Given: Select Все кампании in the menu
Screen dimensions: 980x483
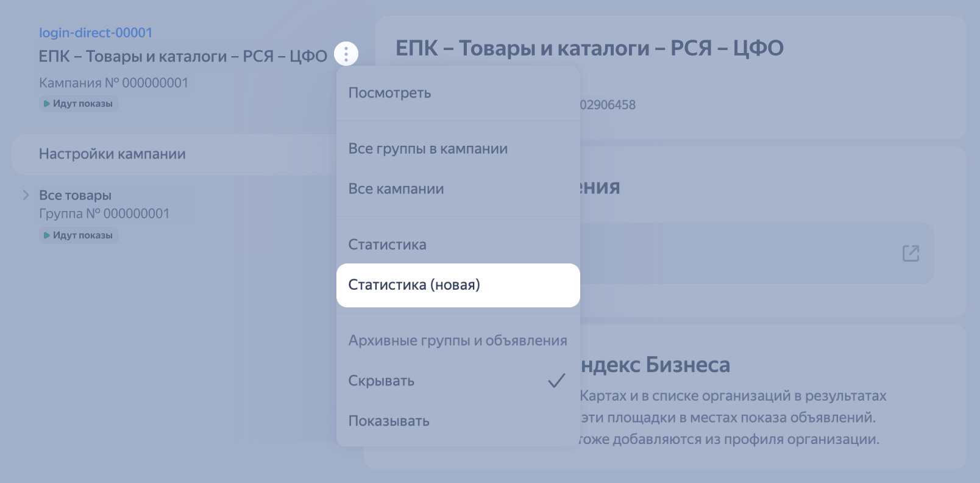Looking at the screenshot, I should click(x=396, y=189).
